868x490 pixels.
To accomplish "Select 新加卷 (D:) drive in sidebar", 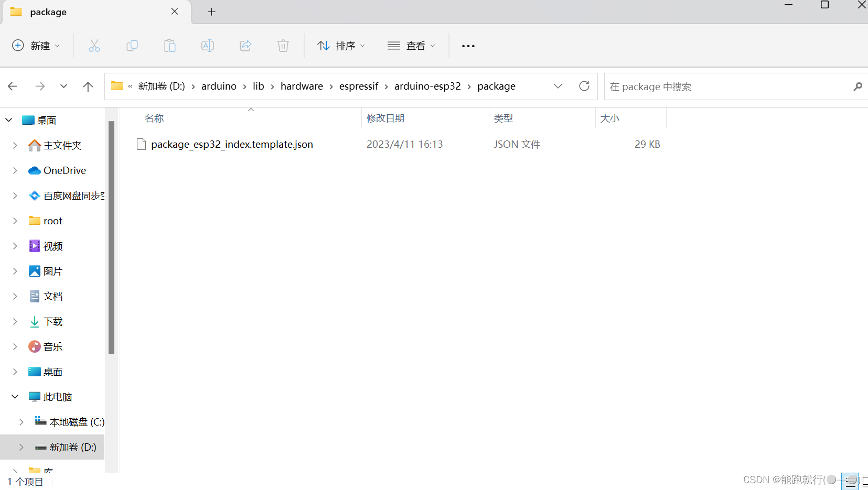I will pyautogui.click(x=73, y=447).
